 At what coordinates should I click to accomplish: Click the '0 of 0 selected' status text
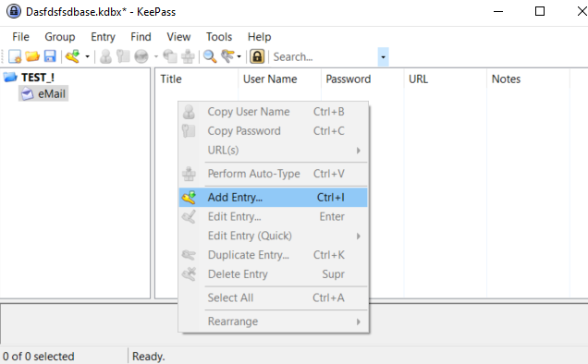coord(39,356)
